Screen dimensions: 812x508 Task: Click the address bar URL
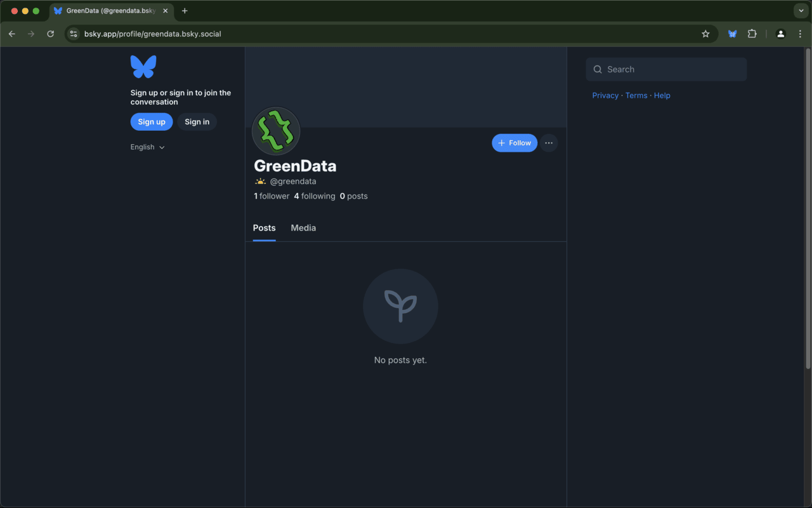(x=153, y=34)
